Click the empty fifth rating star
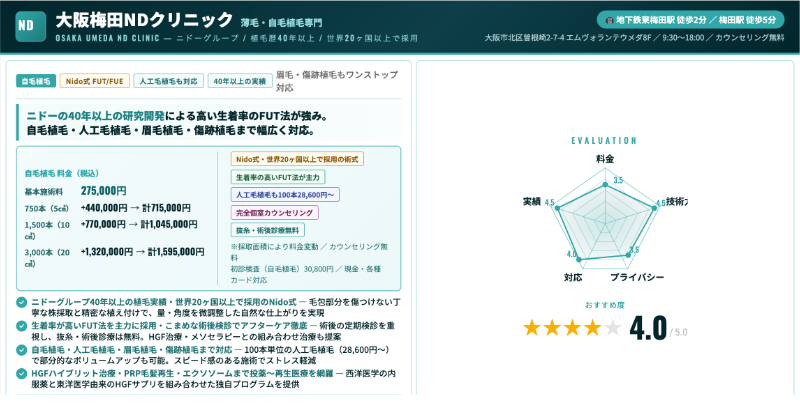 (x=612, y=327)
